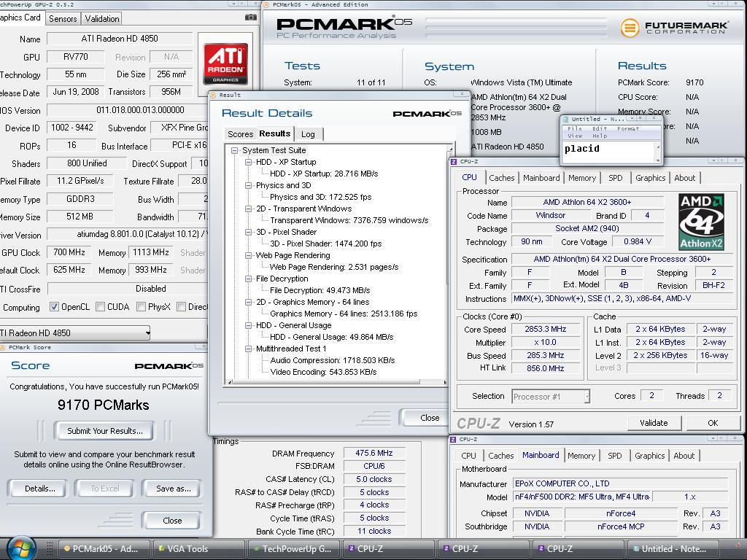Click the ATI Radeon logo in GPU-Z

pos(226,64)
